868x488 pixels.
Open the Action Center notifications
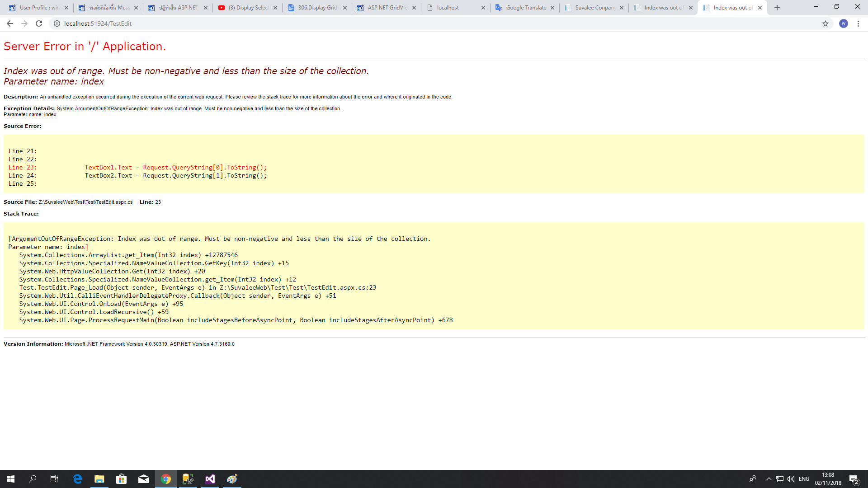[854, 479]
